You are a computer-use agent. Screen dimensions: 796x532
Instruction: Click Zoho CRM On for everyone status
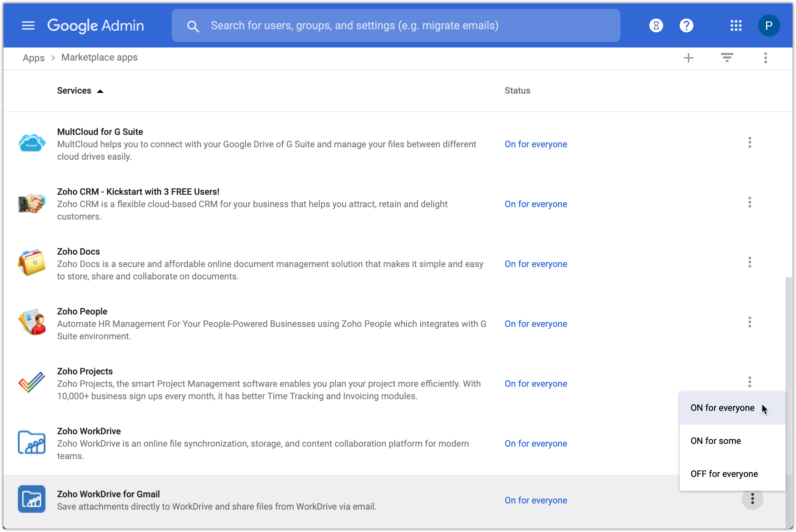pos(536,204)
